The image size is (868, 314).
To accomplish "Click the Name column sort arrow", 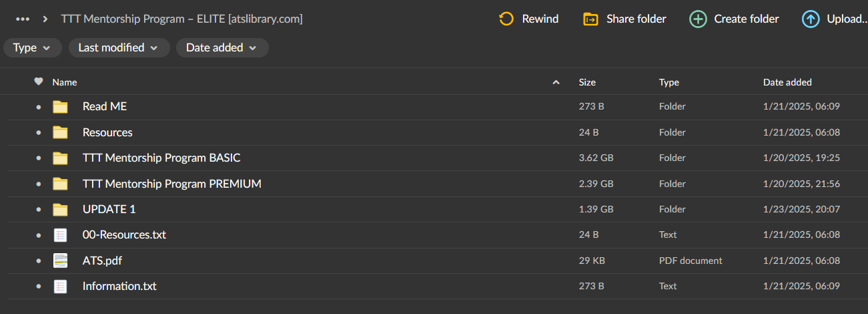I will click(556, 82).
